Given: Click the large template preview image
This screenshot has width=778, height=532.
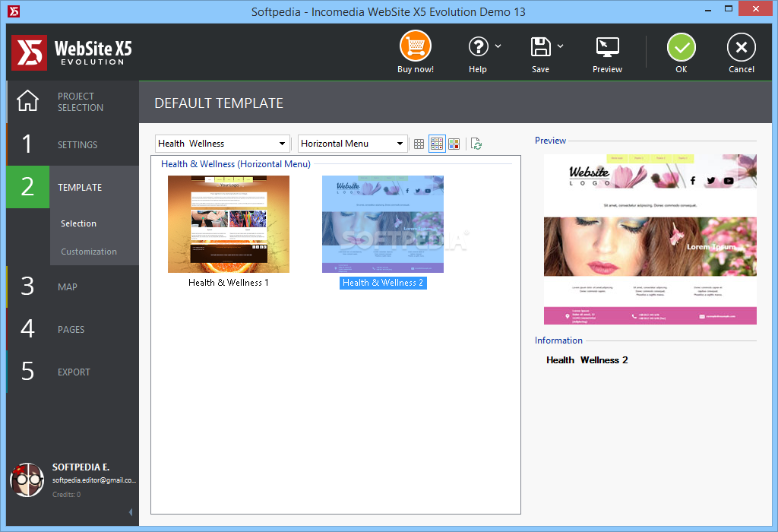Looking at the screenshot, I should point(650,239).
